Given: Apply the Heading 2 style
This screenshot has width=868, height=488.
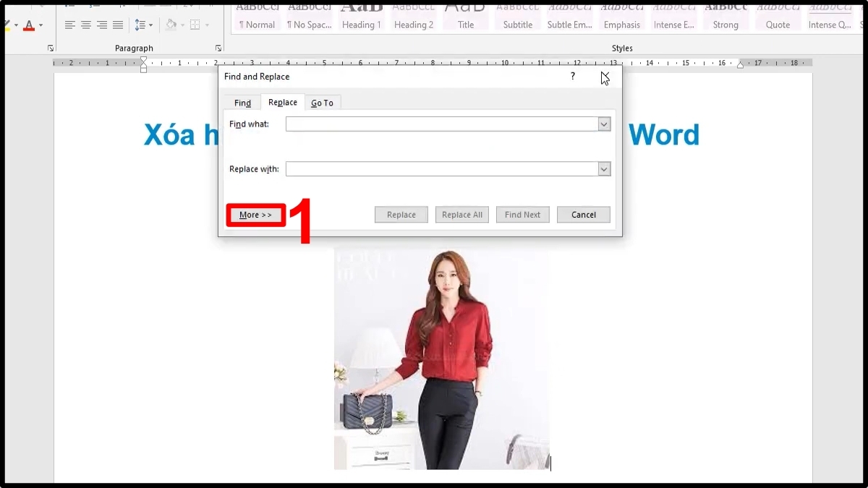Looking at the screenshot, I should click(x=414, y=17).
